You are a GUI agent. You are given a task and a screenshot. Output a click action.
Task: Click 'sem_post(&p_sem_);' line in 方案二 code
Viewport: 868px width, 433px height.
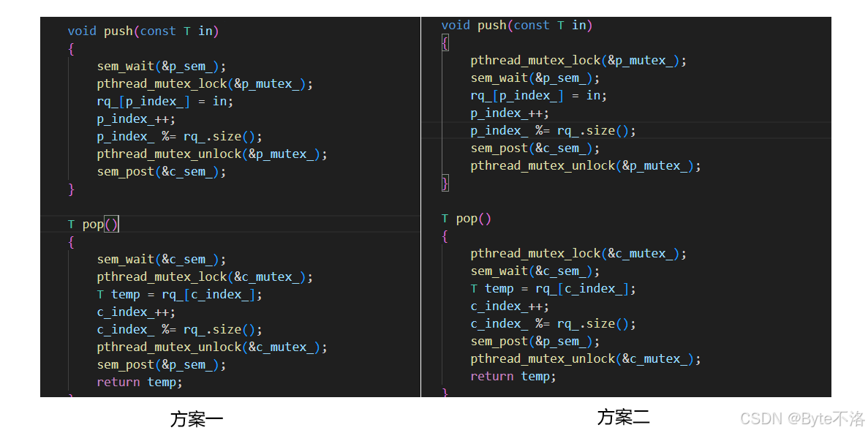click(x=535, y=342)
